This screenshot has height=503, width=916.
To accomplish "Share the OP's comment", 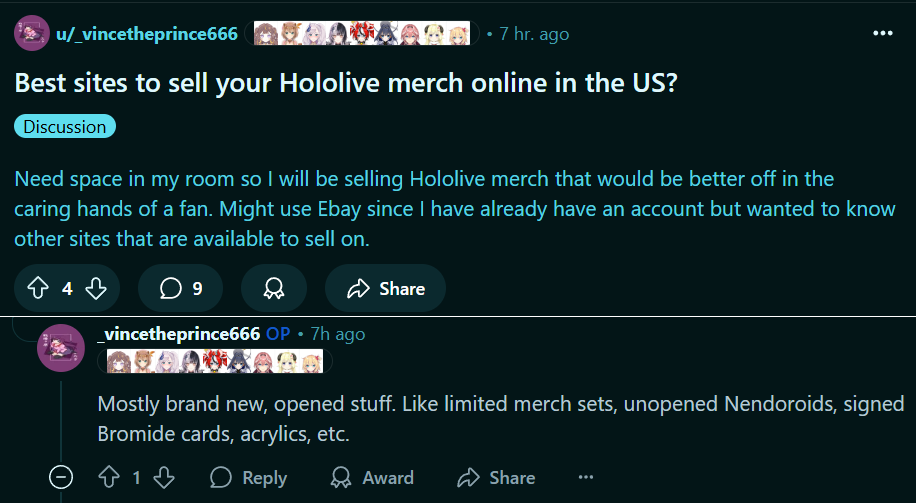I will tap(496, 478).
